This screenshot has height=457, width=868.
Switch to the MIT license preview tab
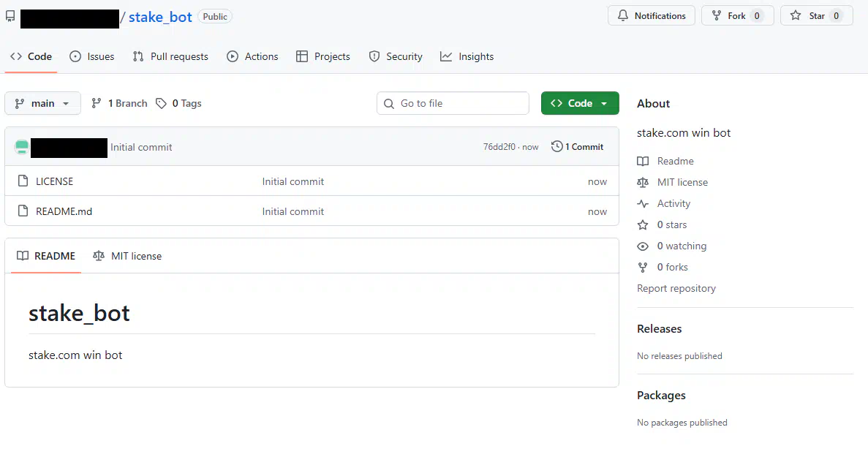pos(127,256)
